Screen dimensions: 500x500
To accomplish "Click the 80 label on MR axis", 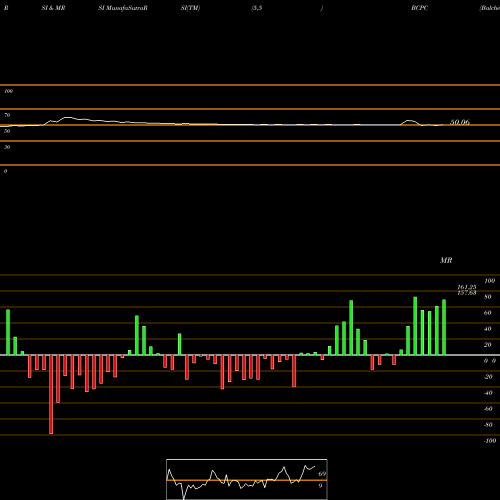I will pyautogui.click(x=487, y=297).
